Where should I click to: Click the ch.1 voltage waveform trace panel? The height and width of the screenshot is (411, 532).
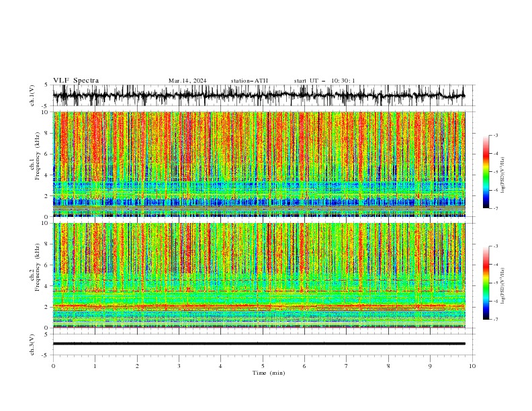[263, 95]
